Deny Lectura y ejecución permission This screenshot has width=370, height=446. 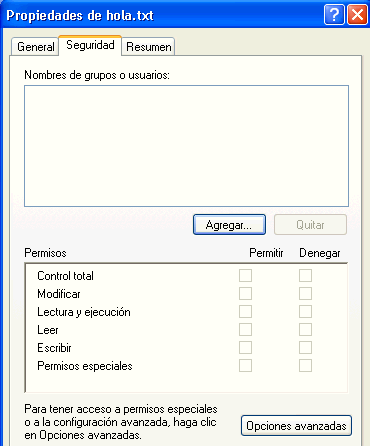point(305,312)
